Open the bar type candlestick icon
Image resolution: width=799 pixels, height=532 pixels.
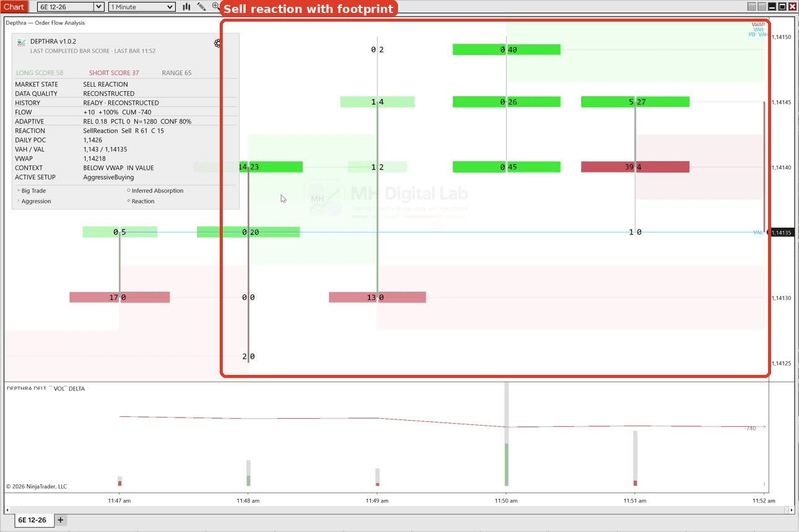coord(186,7)
